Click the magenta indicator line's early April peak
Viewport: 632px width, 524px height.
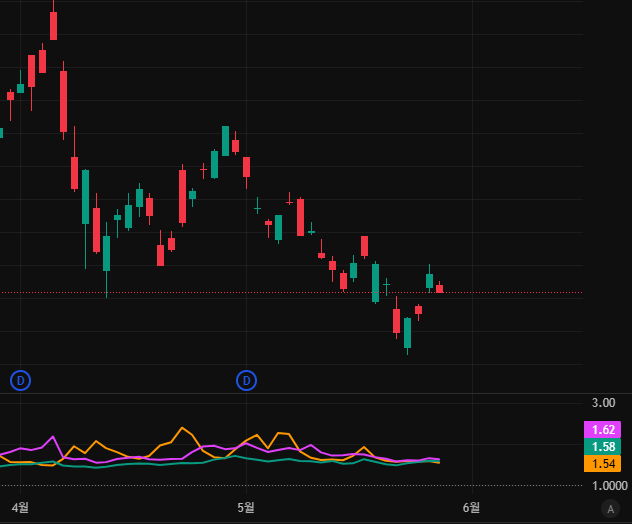52,437
